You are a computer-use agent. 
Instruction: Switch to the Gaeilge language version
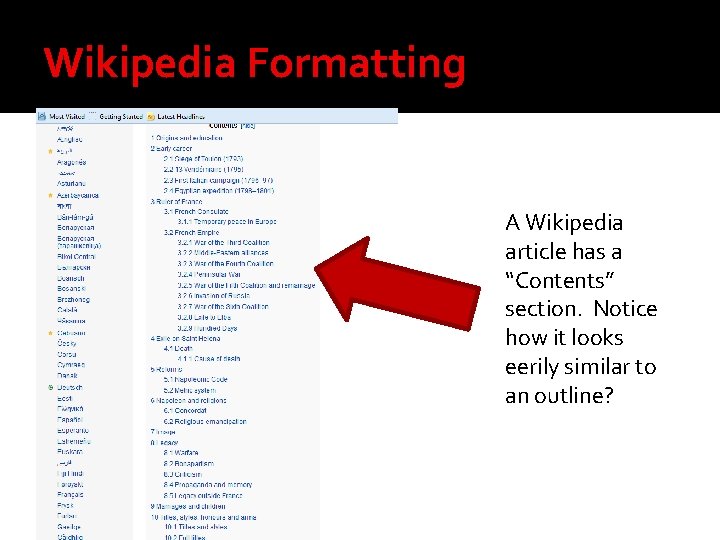point(69,527)
